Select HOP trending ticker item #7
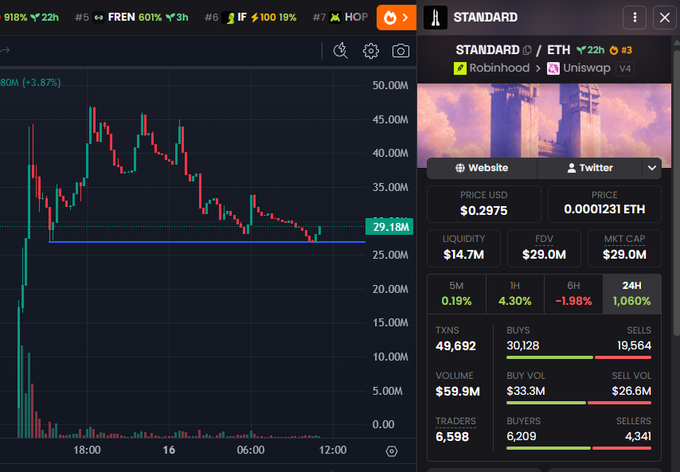The height and width of the screenshot is (472, 680). coord(340,17)
